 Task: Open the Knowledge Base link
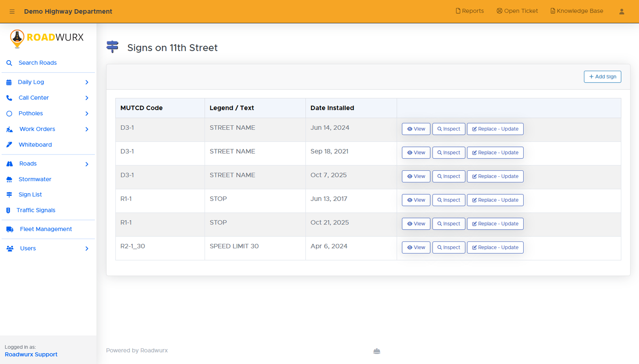[x=577, y=11]
